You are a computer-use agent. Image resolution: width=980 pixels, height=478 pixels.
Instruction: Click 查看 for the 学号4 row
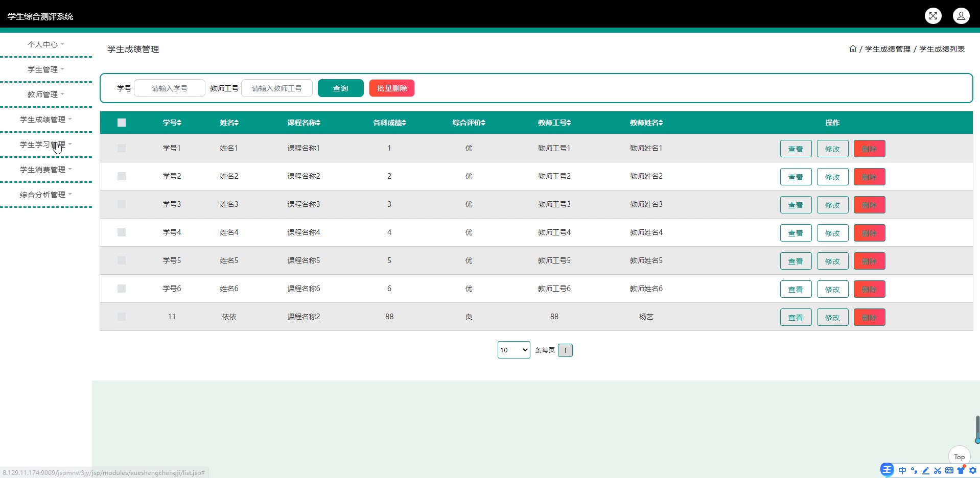796,233
